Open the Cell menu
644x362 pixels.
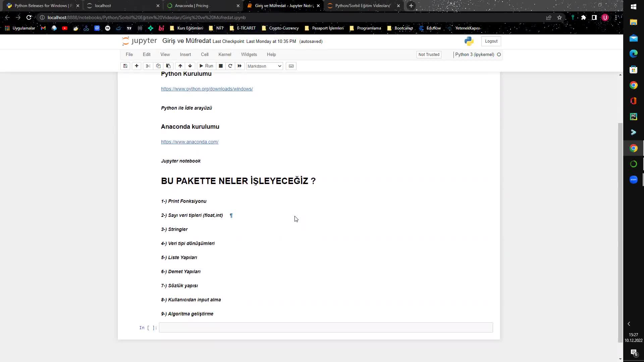click(204, 54)
